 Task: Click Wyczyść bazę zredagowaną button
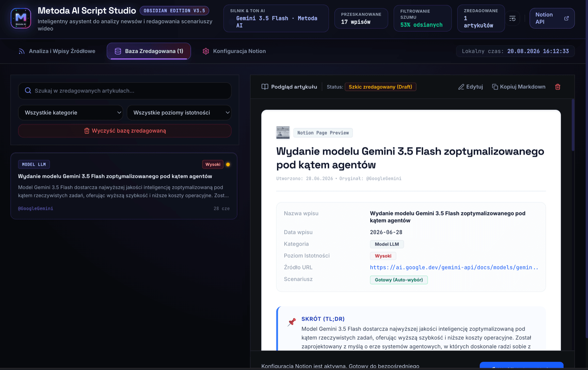point(125,131)
